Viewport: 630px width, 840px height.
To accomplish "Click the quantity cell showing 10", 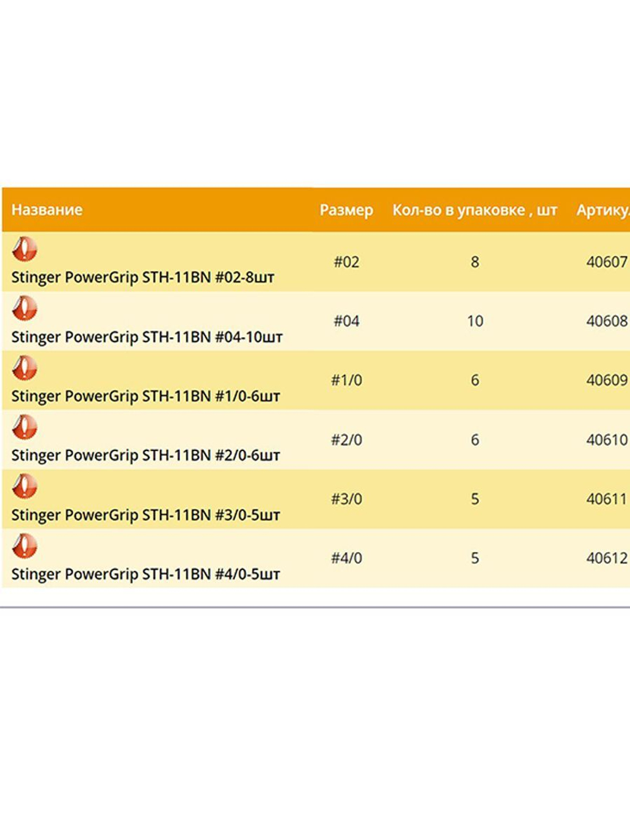I will [x=475, y=321].
